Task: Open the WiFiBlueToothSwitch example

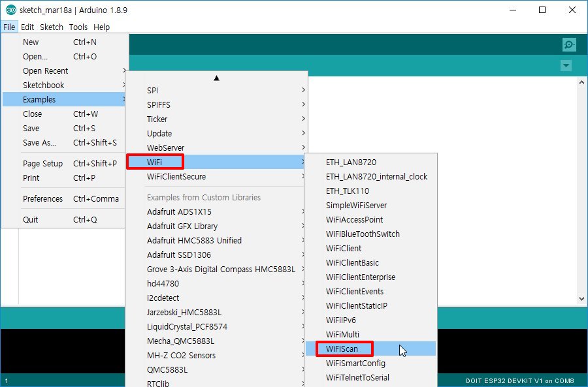Action: (x=370, y=234)
